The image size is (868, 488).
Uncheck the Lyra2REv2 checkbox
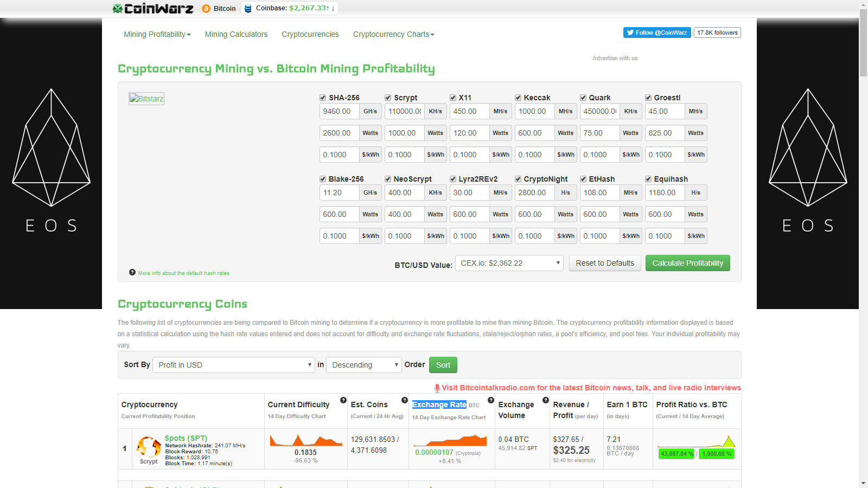(453, 179)
